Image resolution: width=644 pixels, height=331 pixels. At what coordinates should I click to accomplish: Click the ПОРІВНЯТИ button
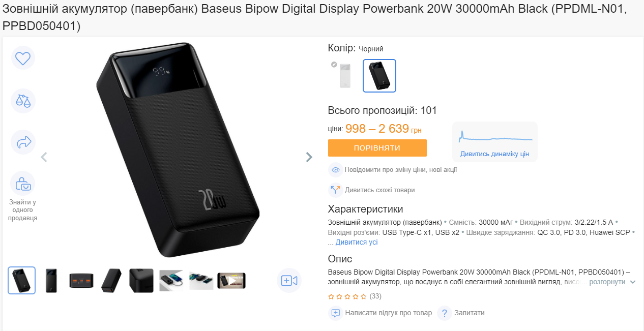377,148
